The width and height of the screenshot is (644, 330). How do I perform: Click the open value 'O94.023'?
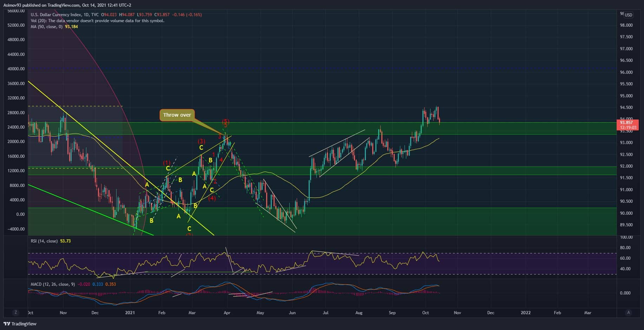coord(109,15)
